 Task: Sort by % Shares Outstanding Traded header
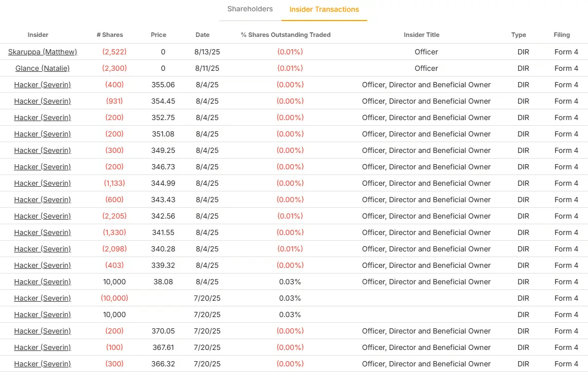(286, 35)
